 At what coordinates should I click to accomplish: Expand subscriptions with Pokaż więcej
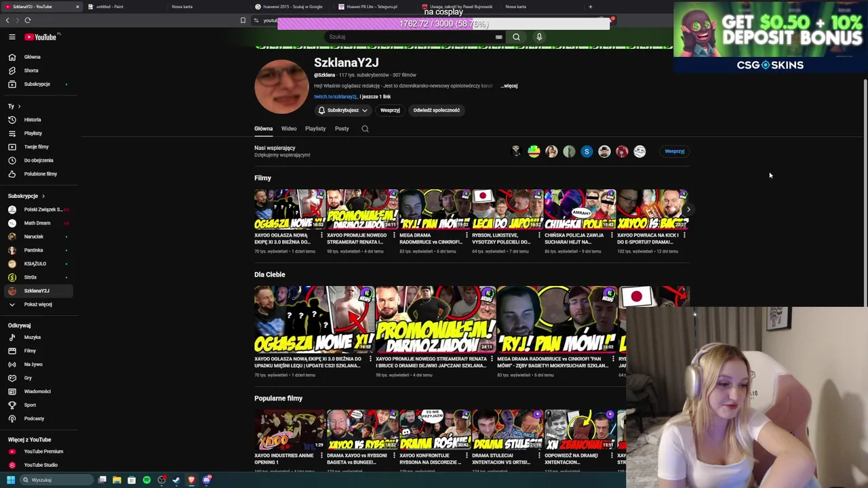(x=38, y=304)
